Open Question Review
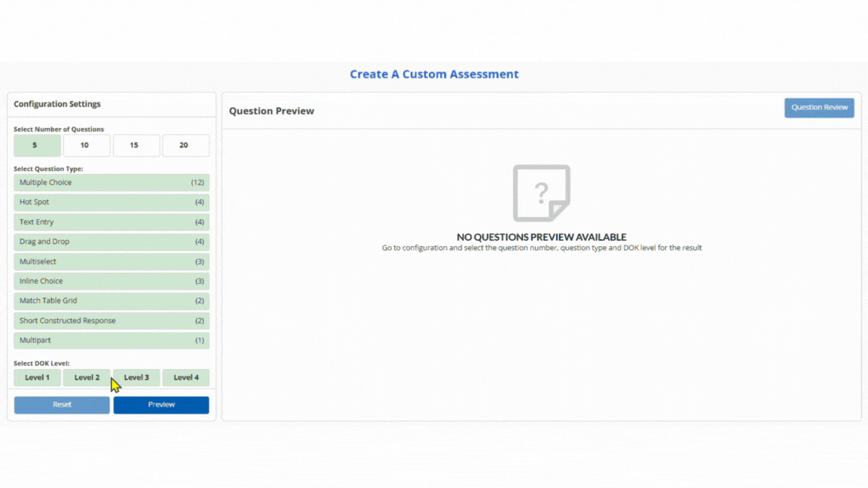Image resolution: width=868 pixels, height=488 pixels. 819,108
